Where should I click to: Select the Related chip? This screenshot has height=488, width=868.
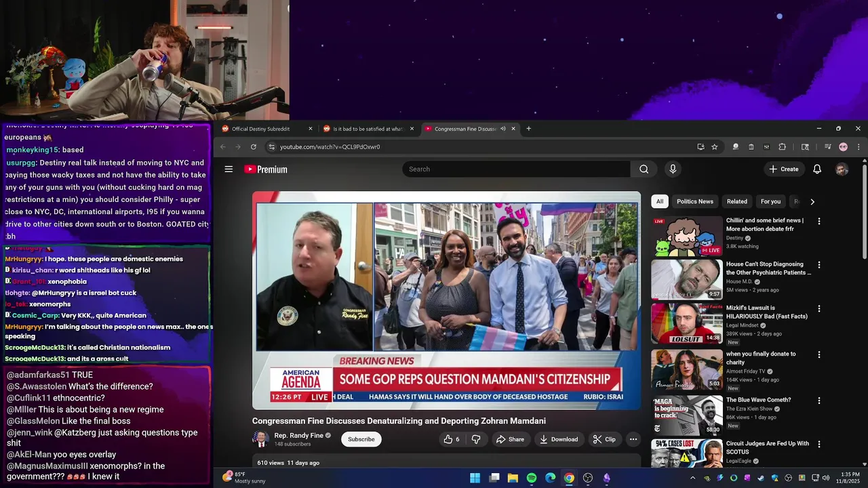coord(737,201)
